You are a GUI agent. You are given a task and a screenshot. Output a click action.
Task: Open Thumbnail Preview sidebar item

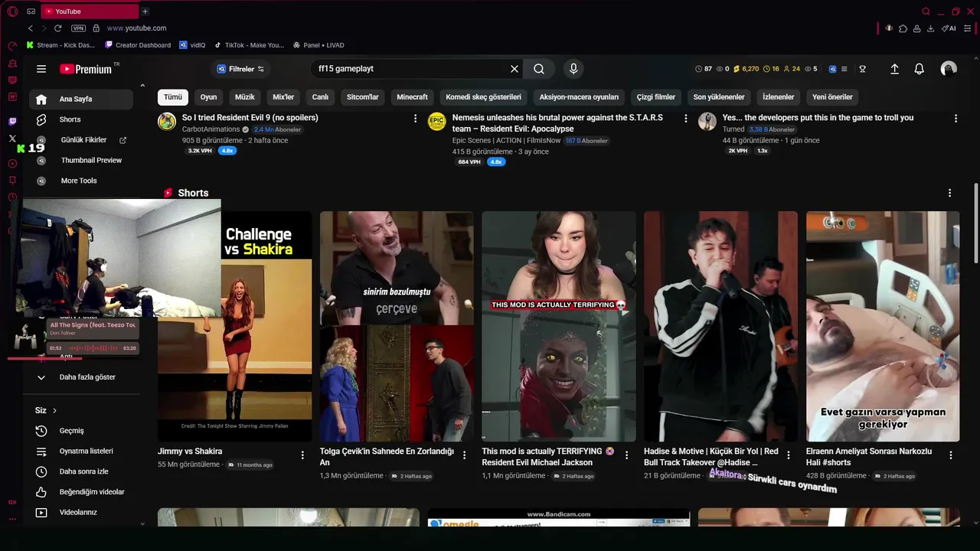click(81, 160)
